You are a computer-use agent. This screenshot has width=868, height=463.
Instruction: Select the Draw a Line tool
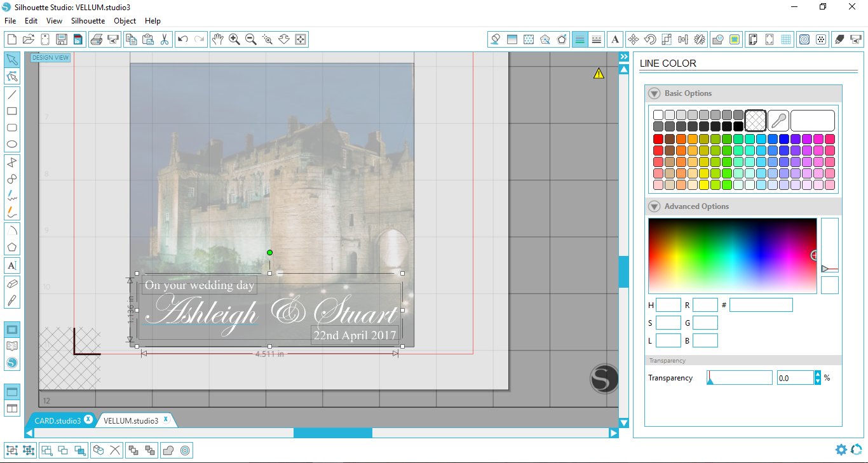[x=11, y=95]
